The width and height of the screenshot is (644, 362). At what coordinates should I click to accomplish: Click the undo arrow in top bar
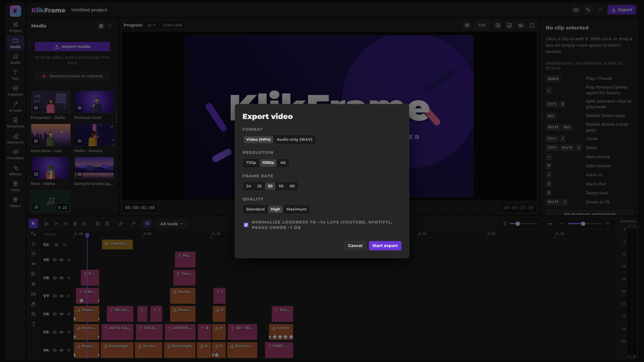588,10
